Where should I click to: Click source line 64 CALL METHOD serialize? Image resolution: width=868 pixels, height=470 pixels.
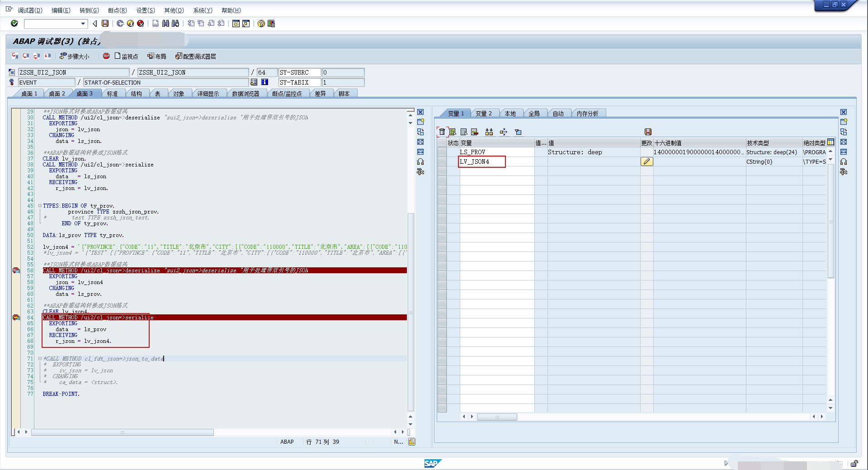pyautogui.click(x=225, y=318)
